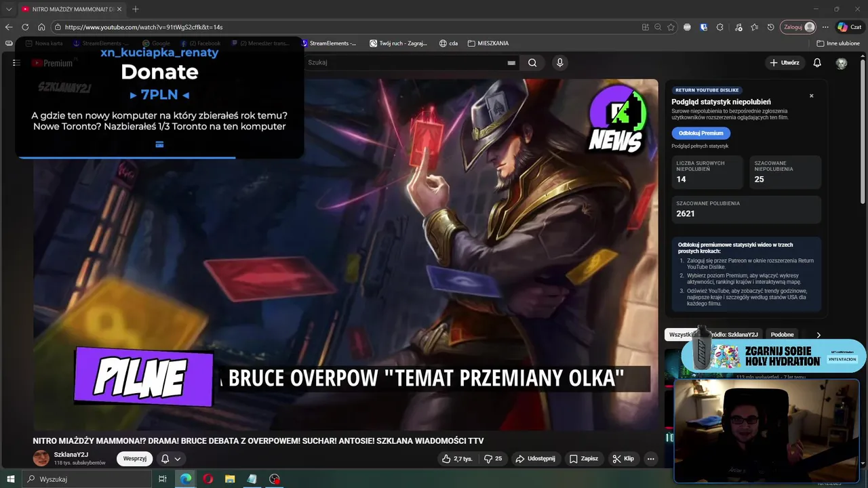Open the StreamElements bookmark
The height and width of the screenshot is (488, 868).
pos(328,43)
